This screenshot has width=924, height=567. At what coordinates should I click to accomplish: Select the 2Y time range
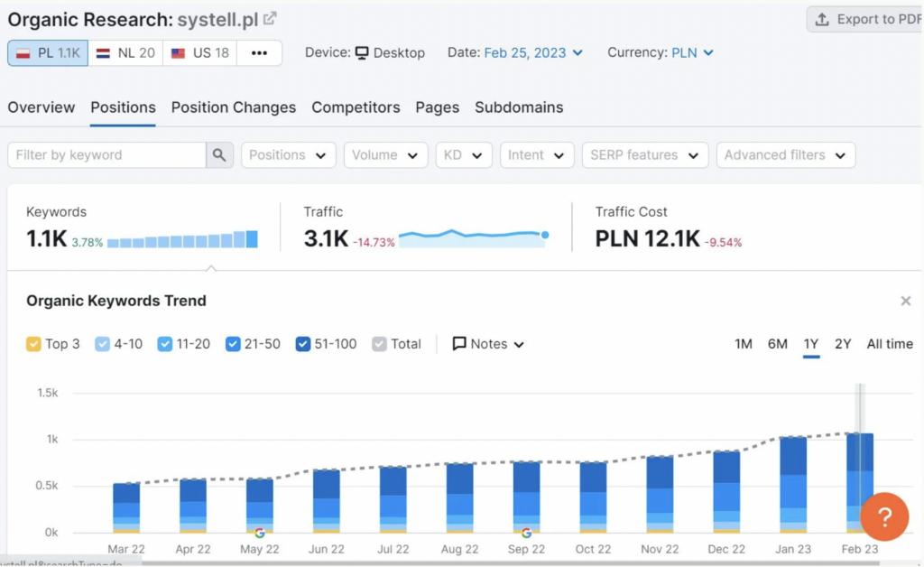click(843, 344)
